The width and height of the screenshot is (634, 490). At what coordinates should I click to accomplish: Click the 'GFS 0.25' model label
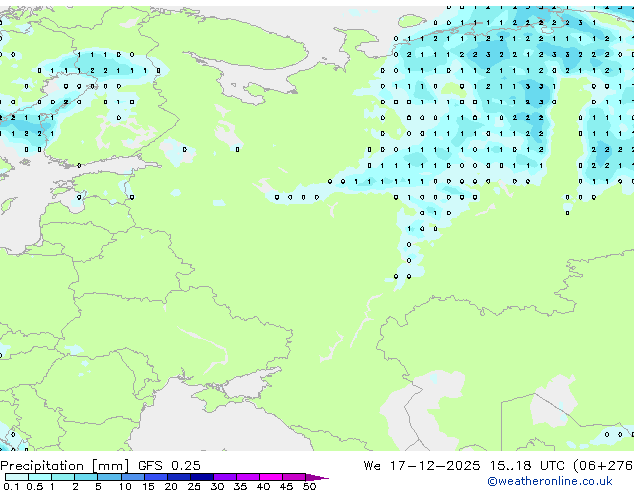169,466
